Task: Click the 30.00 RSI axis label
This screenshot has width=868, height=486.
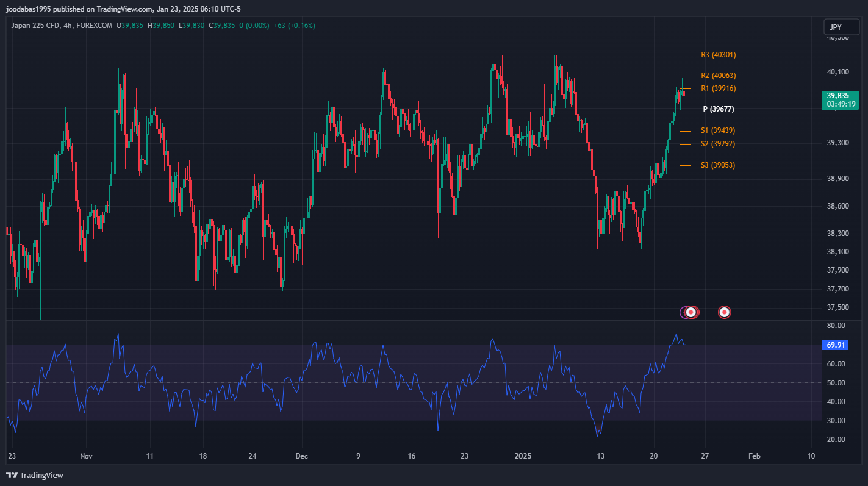Action: pyautogui.click(x=836, y=421)
